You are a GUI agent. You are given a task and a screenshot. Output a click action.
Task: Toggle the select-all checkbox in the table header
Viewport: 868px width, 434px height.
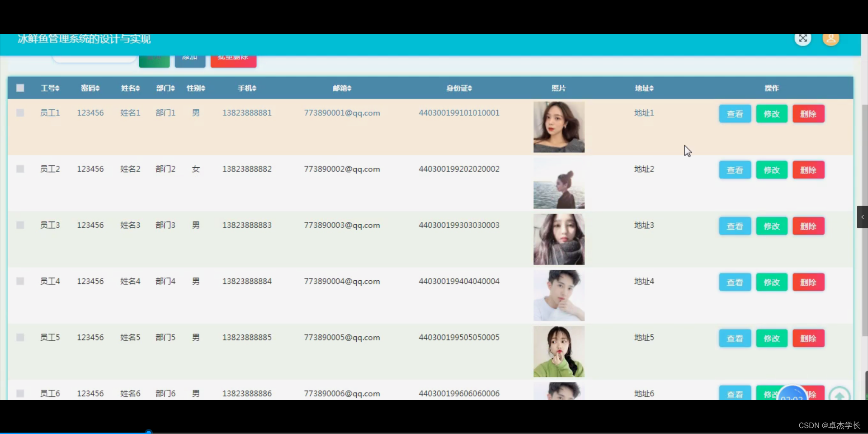(20, 88)
